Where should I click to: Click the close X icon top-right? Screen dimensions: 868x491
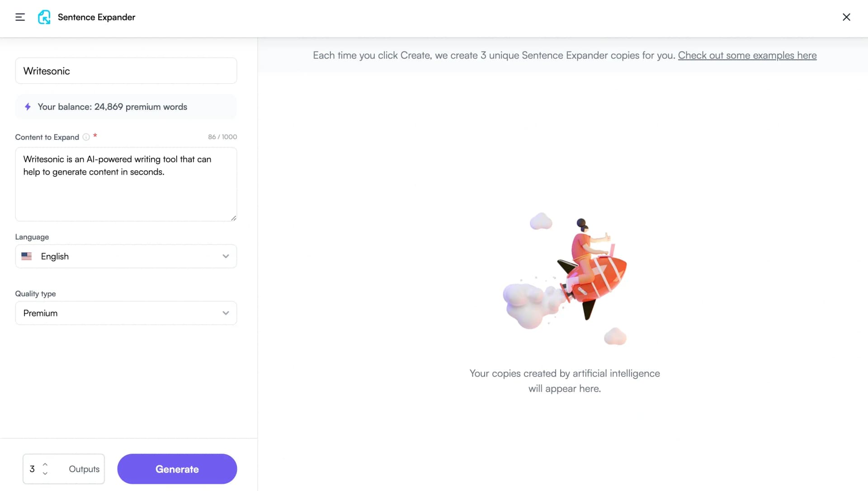click(847, 17)
